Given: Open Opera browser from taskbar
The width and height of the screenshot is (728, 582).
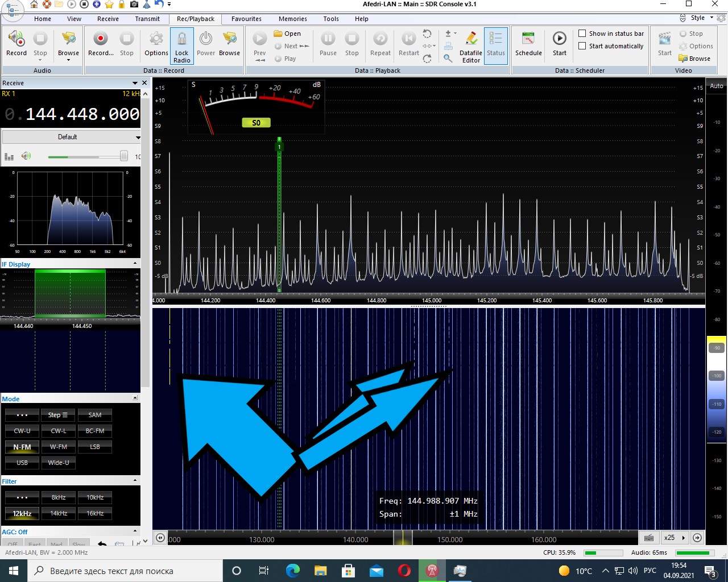Looking at the screenshot, I should 404,571.
